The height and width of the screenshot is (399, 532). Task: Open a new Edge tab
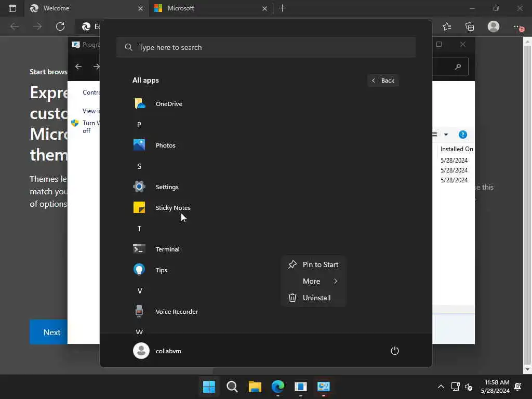point(282,8)
